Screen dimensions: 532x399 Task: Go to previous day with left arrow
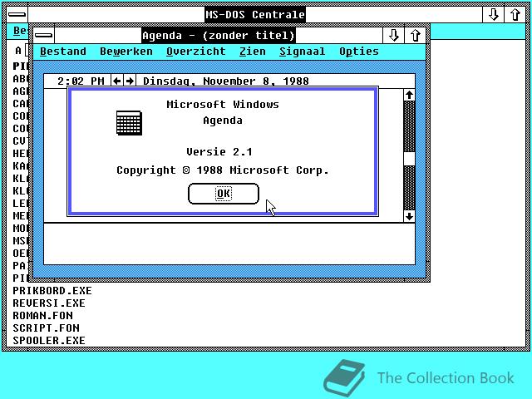coord(117,81)
